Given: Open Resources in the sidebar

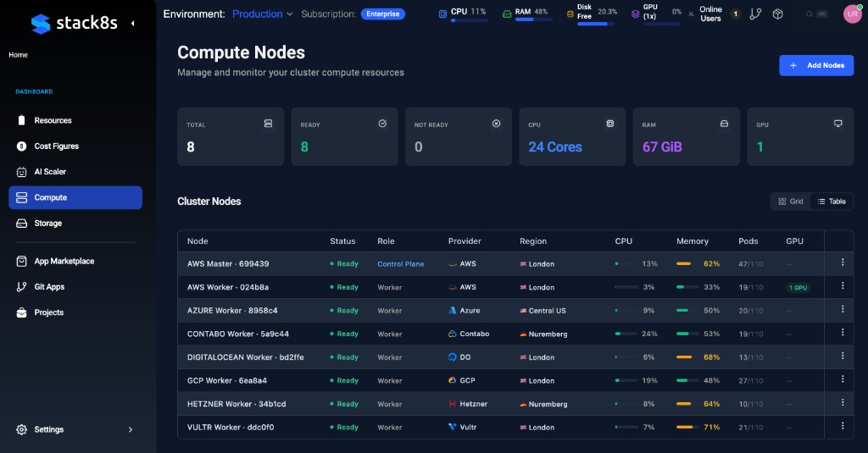Looking at the screenshot, I should click(x=75, y=120).
